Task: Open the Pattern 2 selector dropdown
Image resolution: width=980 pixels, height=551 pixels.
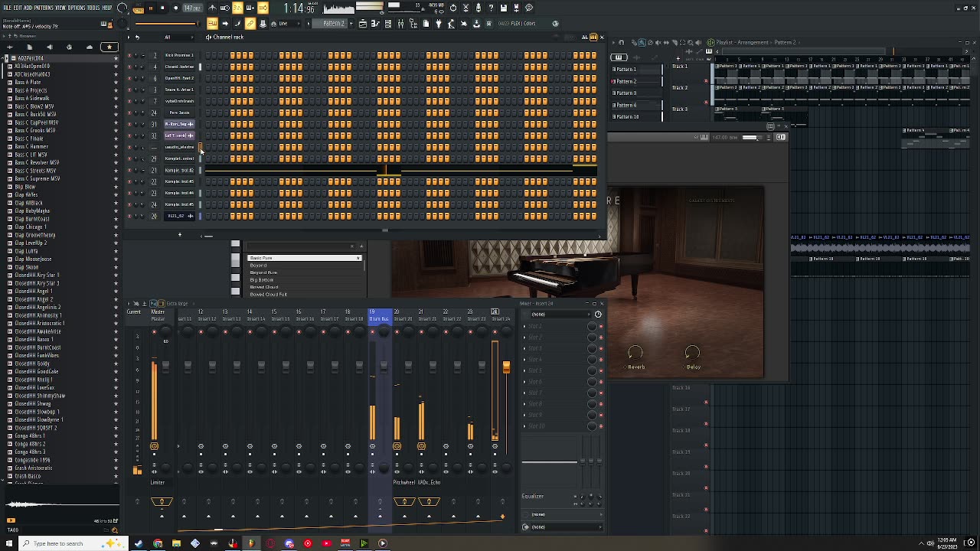Action: [x=335, y=23]
